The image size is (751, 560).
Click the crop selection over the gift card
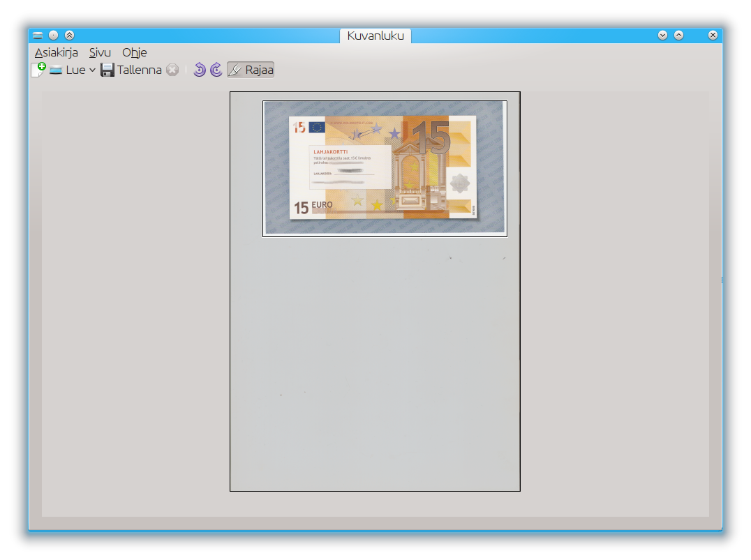click(x=385, y=169)
